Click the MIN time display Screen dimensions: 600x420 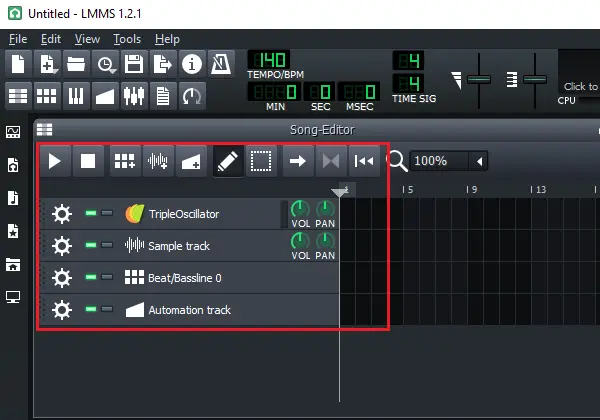[276, 92]
